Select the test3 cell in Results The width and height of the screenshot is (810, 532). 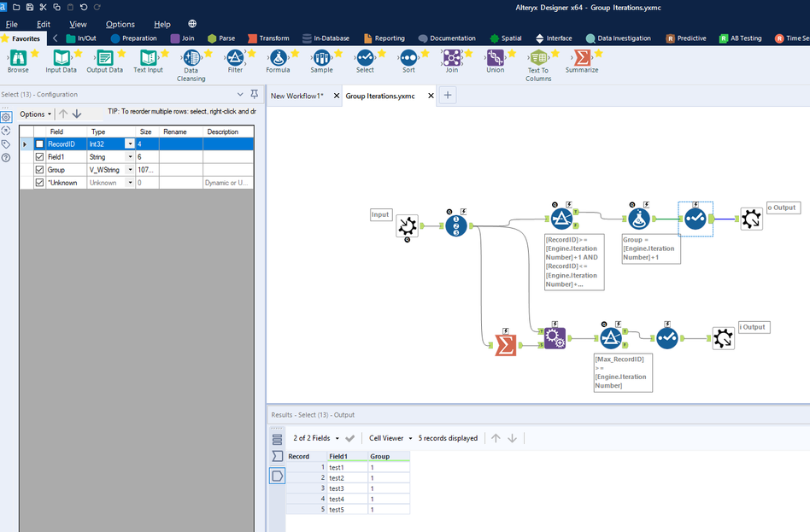(x=348, y=488)
